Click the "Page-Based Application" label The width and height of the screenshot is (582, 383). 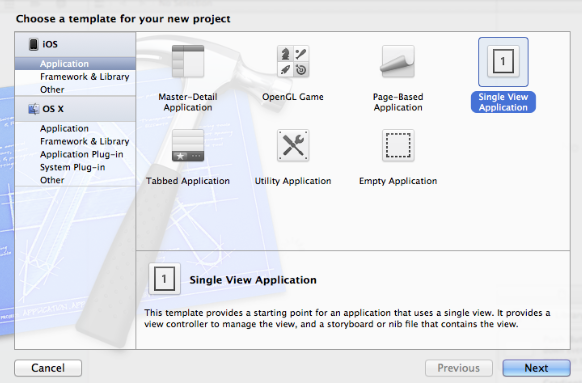coord(398,102)
